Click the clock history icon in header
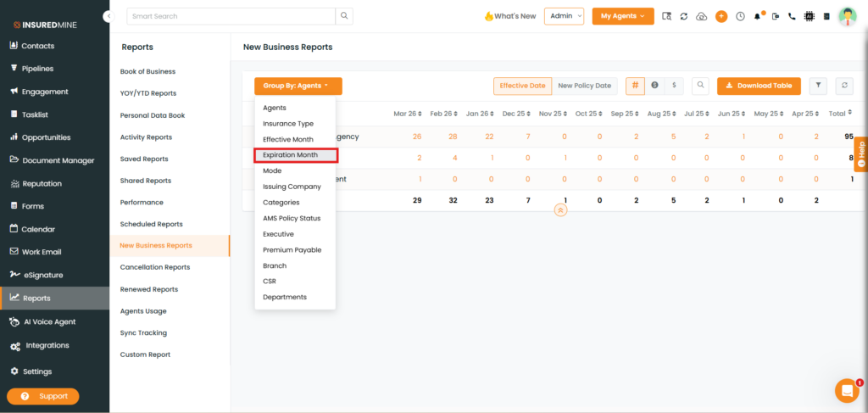The image size is (868, 413). [x=740, y=16]
